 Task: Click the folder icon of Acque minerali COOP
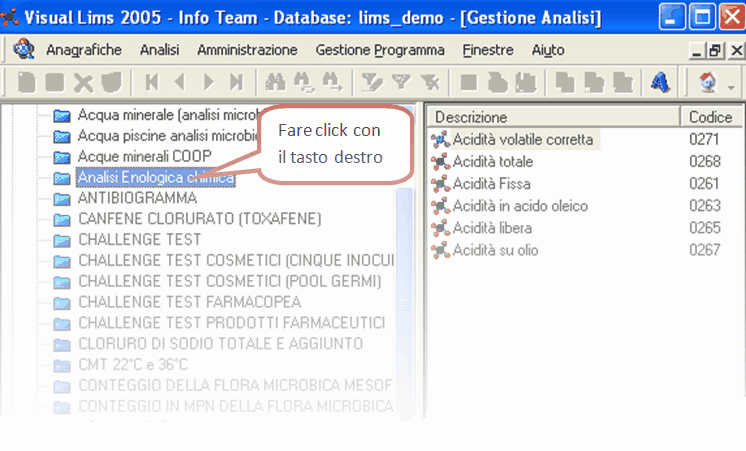[x=62, y=157]
